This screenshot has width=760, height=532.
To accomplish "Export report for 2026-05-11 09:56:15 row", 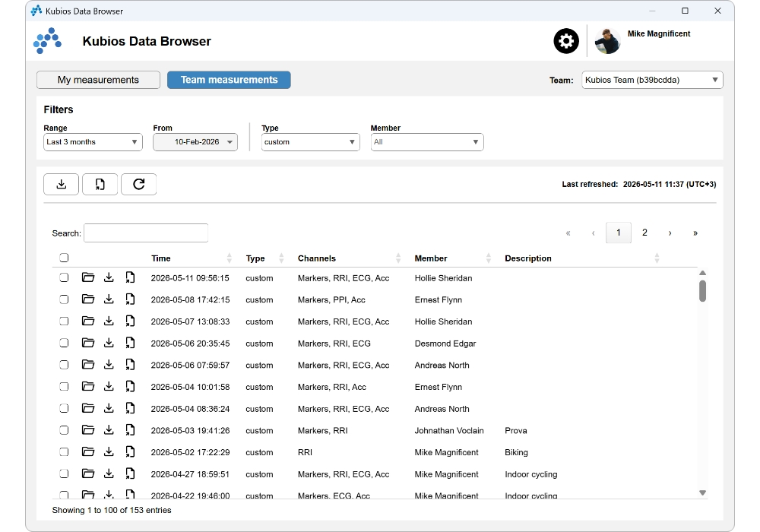I will [x=130, y=277].
